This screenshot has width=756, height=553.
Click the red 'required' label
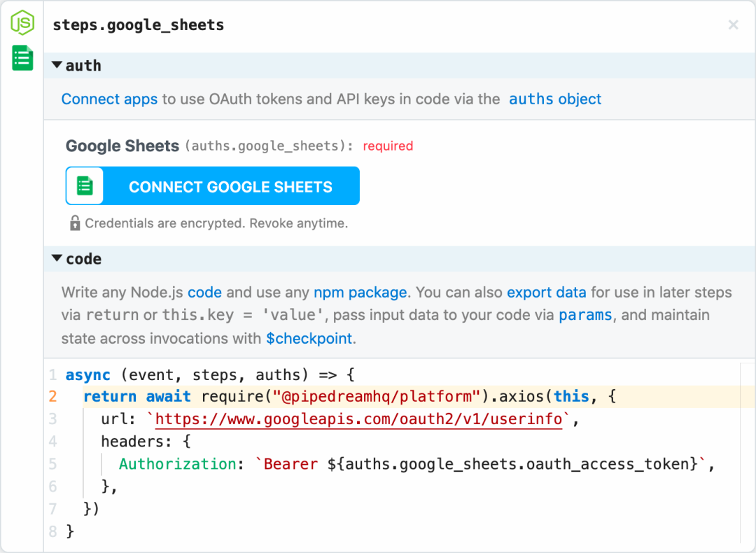click(x=388, y=146)
